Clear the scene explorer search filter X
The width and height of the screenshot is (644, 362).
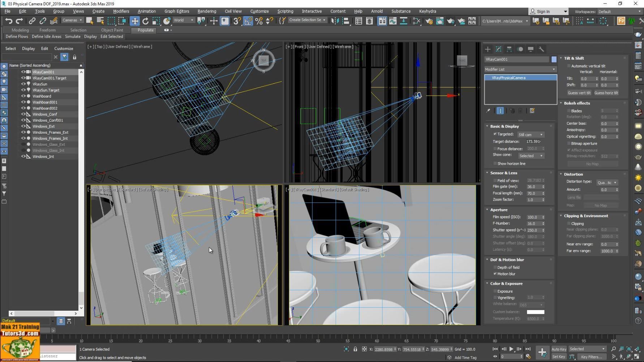(55, 57)
